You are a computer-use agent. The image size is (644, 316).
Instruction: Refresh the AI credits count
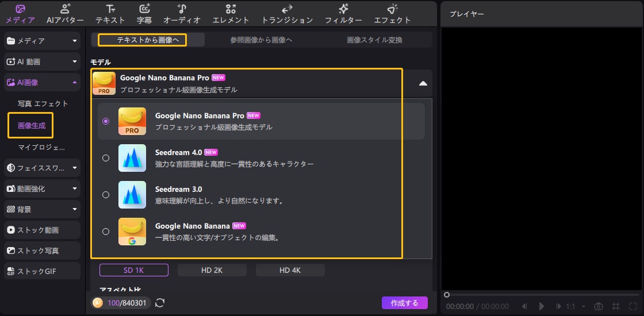pyautogui.click(x=160, y=303)
